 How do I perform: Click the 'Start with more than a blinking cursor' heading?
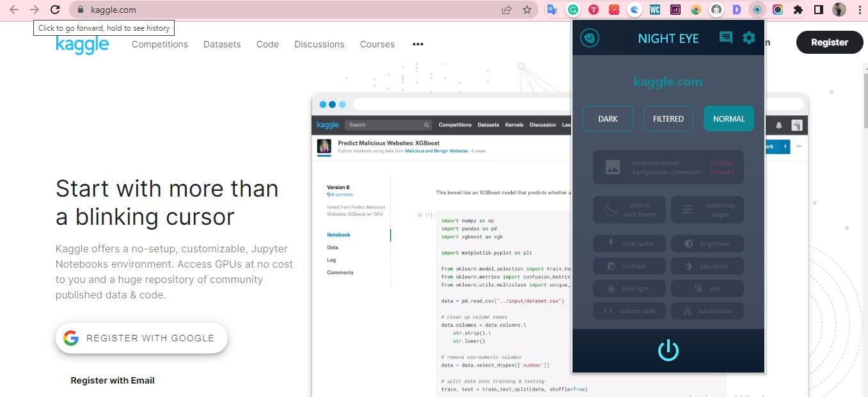[167, 202]
